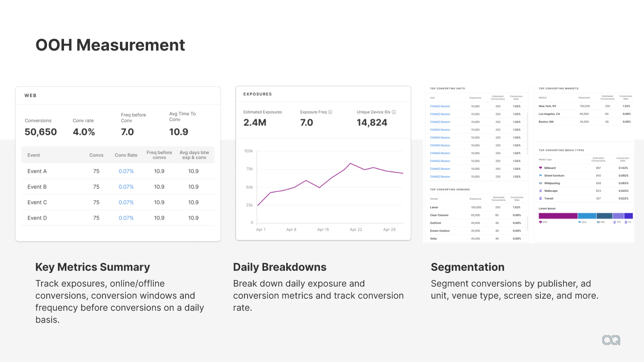The height and width of the screenshot is (362, 644).
Task: Click the logo in the slide corner
Action: point(611,340)
